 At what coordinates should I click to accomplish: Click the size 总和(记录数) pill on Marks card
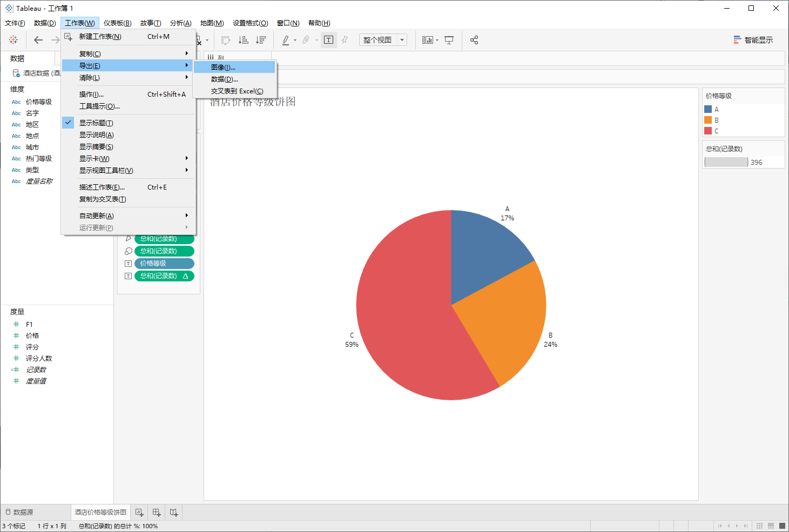point(164,251)
